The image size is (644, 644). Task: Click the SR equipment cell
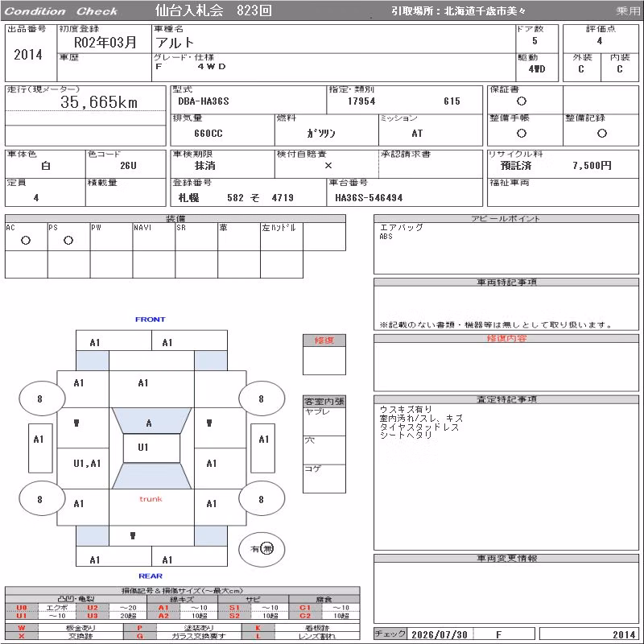pyautogui.click(x=196, y=237)
